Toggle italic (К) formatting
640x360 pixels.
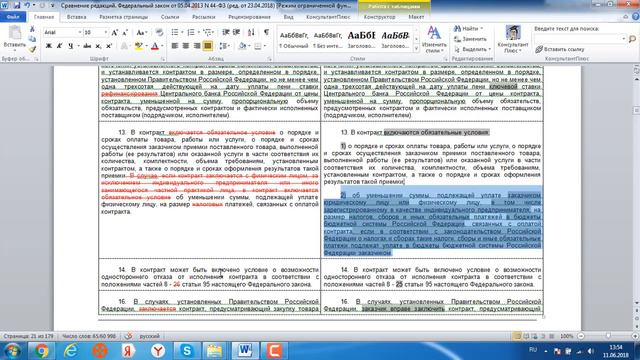click(60, 46)
